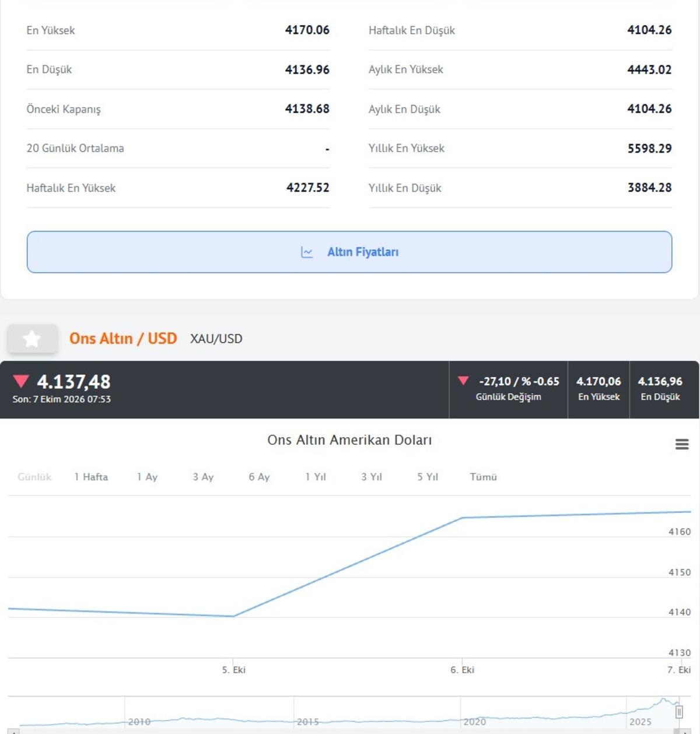
Task: Show the 6 Ay chart range
Action: pos(260,477)
